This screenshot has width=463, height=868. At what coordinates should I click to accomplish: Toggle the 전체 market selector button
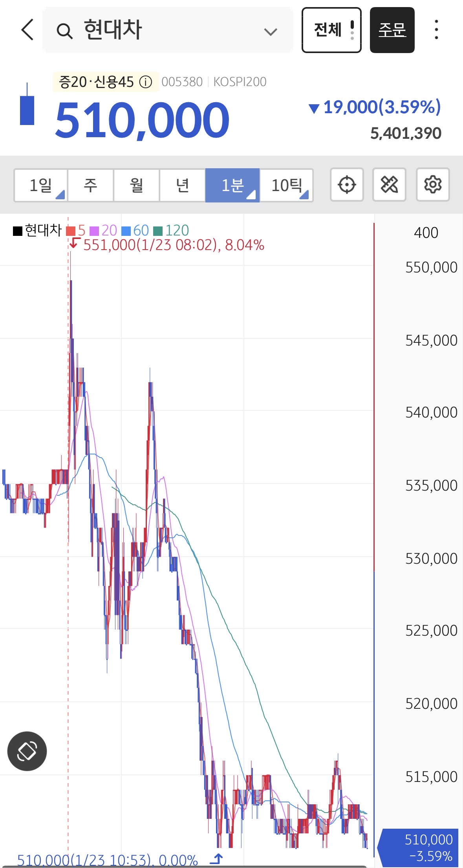tap(331, 30)
